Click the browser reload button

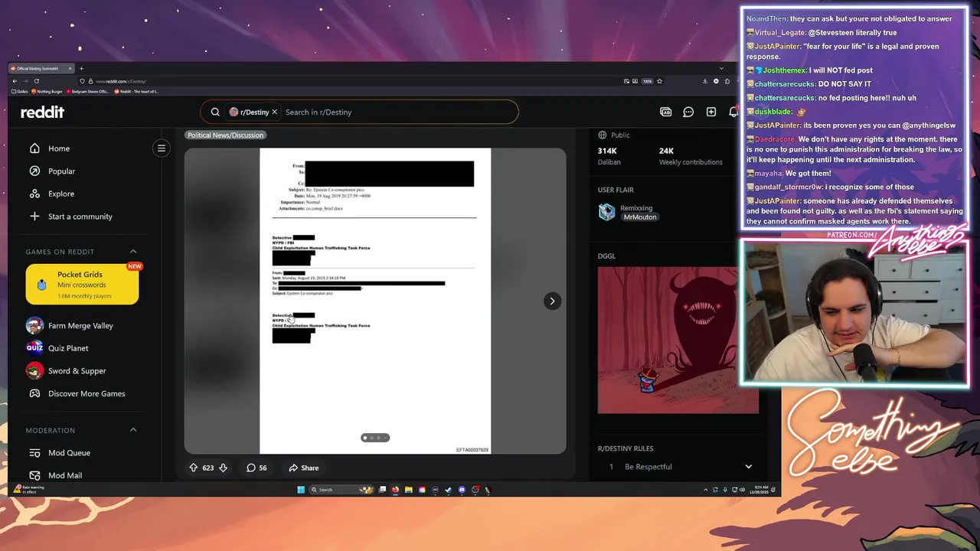coord(36,81)
